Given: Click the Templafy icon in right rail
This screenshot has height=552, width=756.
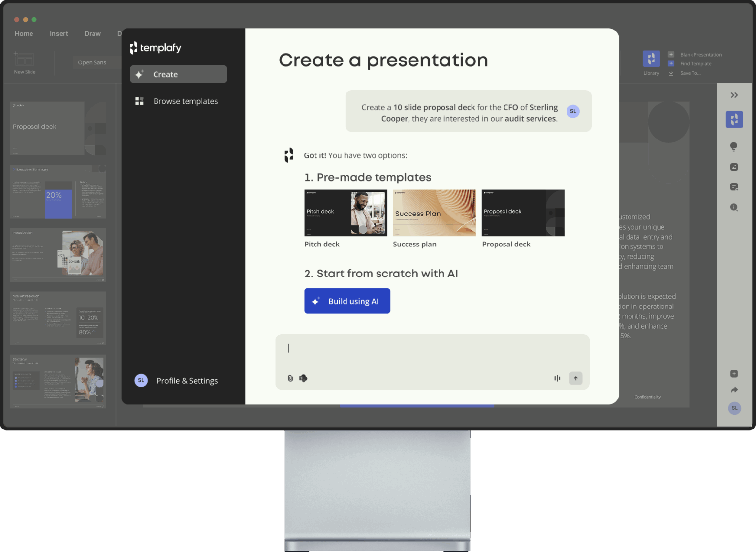Looking at the screenshot, I should click(x=734, y=120).
